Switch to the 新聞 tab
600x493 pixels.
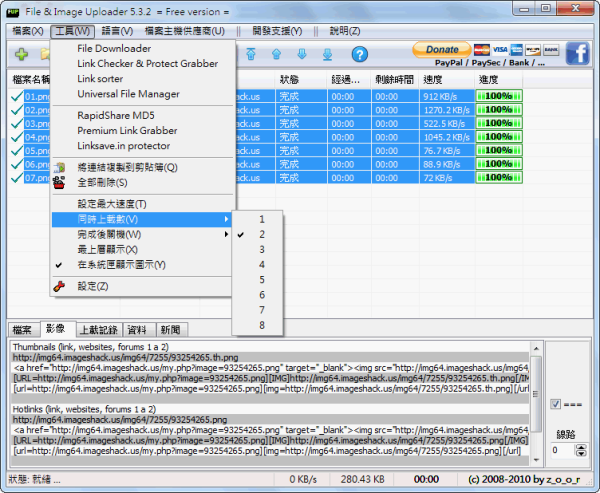coord(170,330)
